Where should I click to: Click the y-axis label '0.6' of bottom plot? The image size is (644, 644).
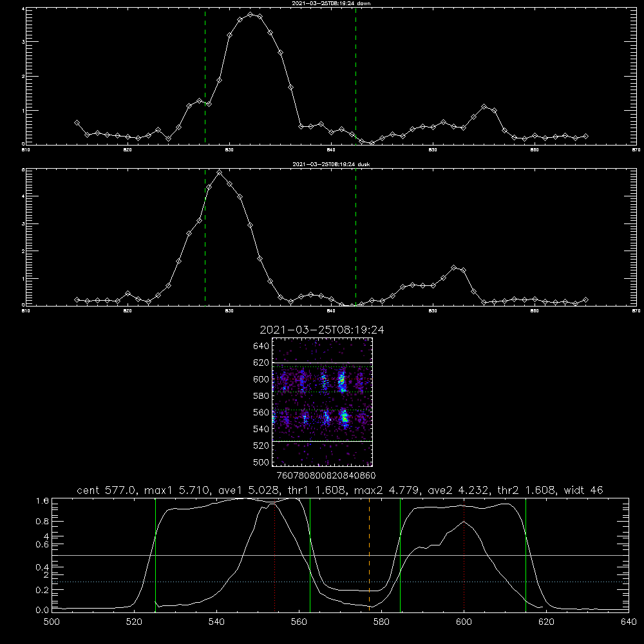(43, 545)
